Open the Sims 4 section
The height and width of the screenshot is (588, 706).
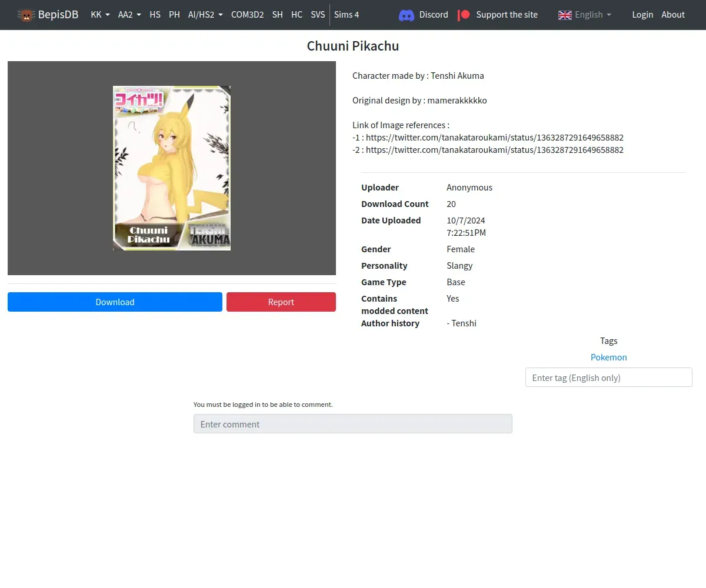tap(347, 15)
